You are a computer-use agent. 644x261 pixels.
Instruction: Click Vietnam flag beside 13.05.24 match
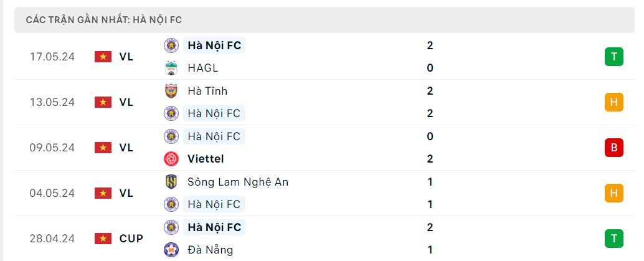click(103, 102)
